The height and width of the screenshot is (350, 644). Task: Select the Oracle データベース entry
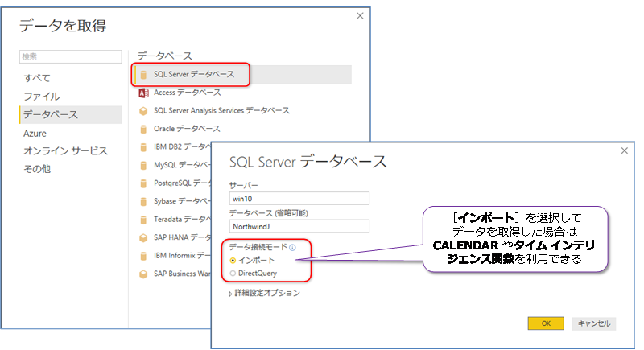187,129
